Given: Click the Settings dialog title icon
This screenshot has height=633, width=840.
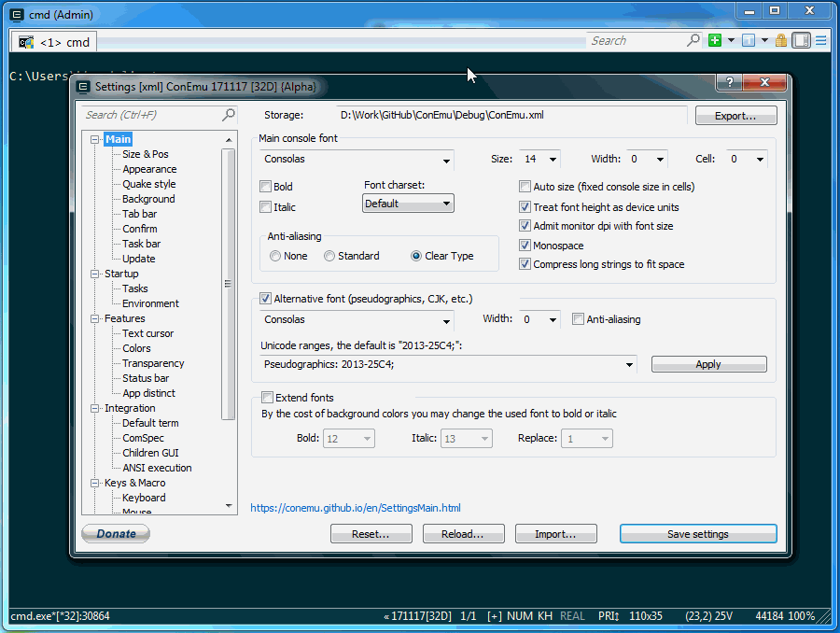Looking at the screenshot, I should [x=83, y=86].
